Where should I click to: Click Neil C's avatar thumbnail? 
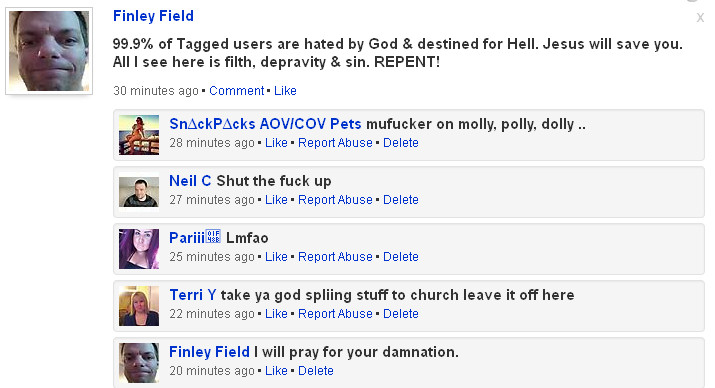[139, 192]
